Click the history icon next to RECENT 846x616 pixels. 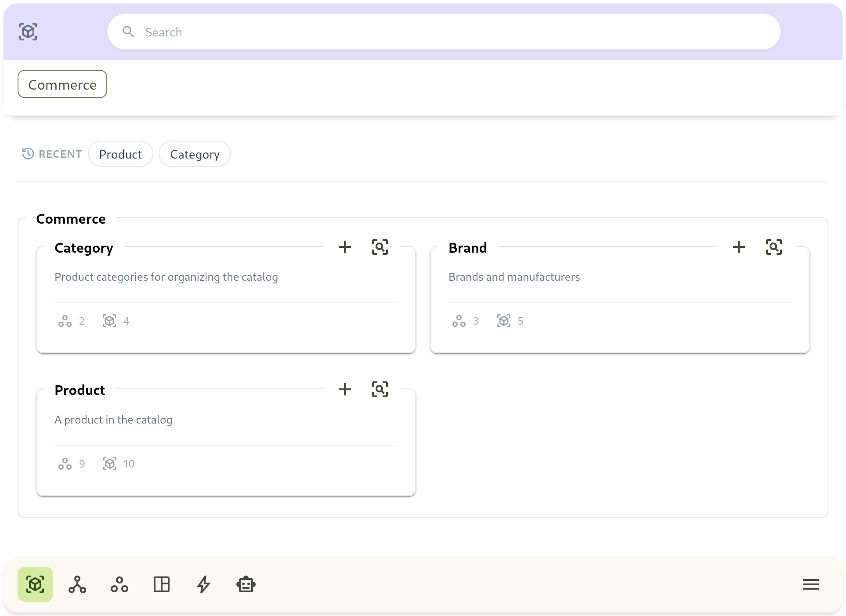(x=27, y=154)
